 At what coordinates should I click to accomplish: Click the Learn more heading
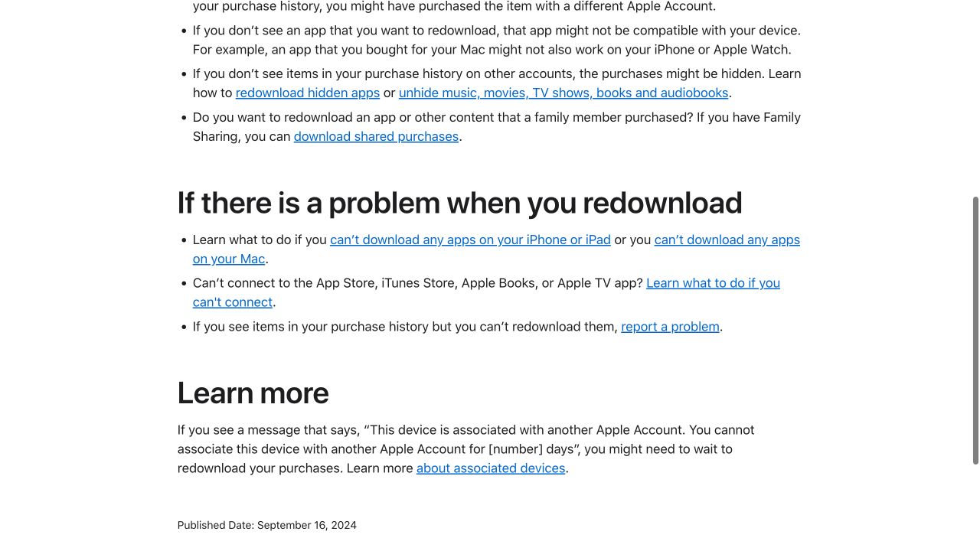pos(253,393)
